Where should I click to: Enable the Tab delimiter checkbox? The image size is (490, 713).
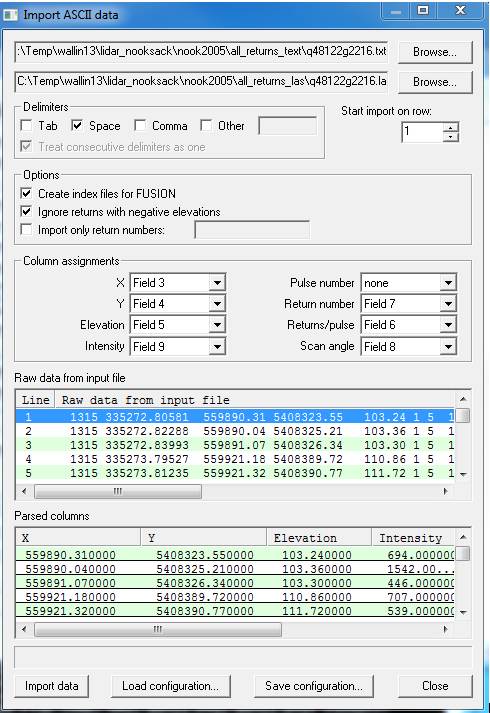tap(27, 126)
